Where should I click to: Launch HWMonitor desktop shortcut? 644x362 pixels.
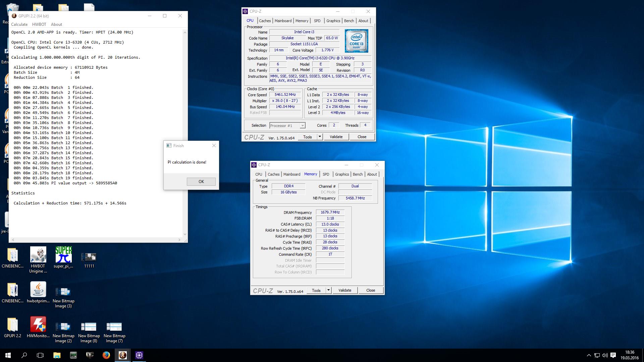pos(38,327)
